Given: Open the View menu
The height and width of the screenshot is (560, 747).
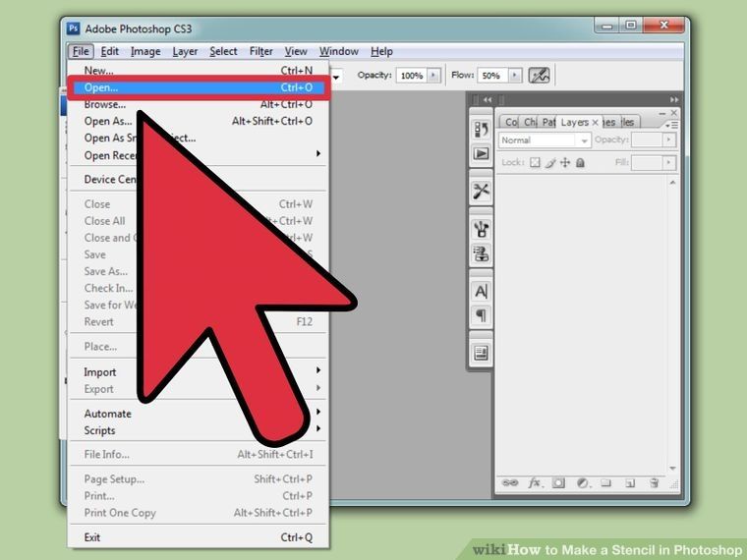Looking at the screenshot, I should tap(296, 51).
